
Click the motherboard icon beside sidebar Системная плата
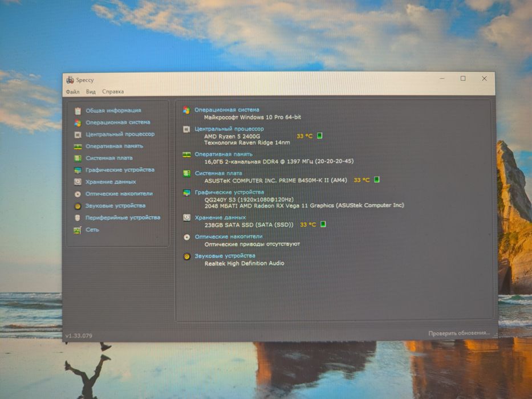point(78,158)
